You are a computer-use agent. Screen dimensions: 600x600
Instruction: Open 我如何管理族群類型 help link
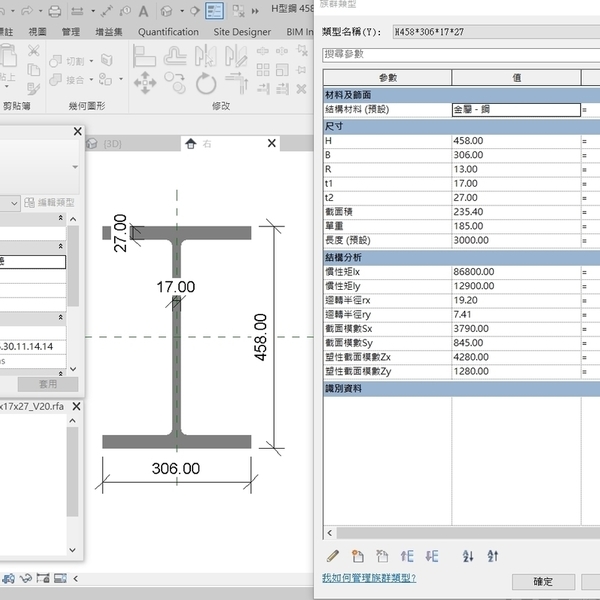tap(368, 578)
